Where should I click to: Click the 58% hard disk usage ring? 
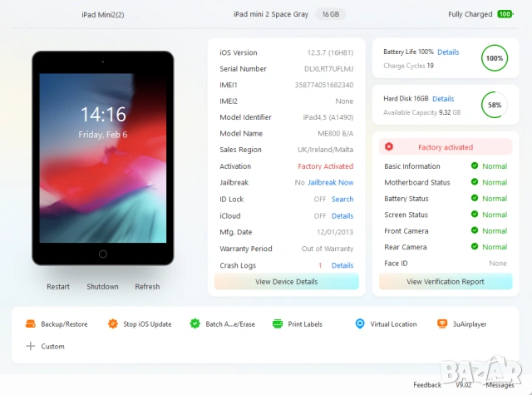click(495, 105)
